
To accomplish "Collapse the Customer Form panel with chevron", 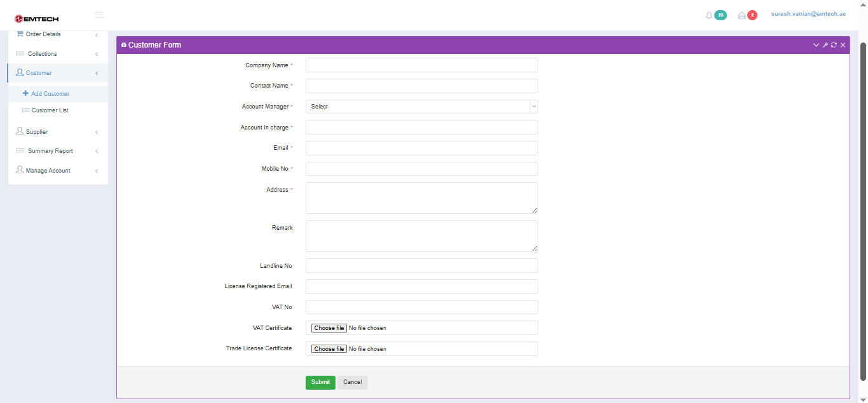I will tap(816, 45).
